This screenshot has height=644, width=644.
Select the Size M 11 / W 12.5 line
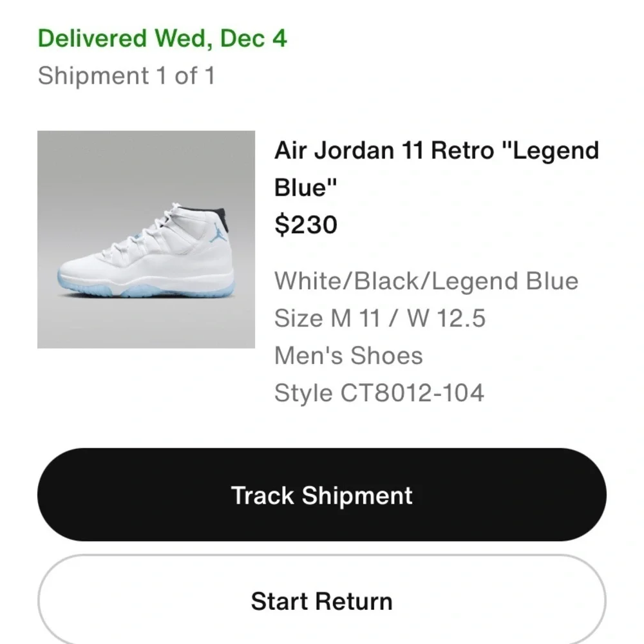(380, 318)
